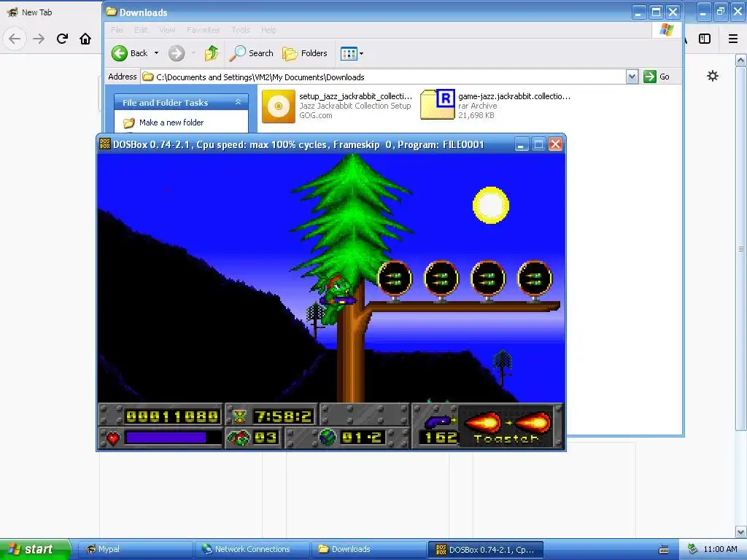The width and height of the screenshot is (747, 560).
Task: Click setup_jazz_jackrabbit_collecti... file name
Action: coord(355,96)
